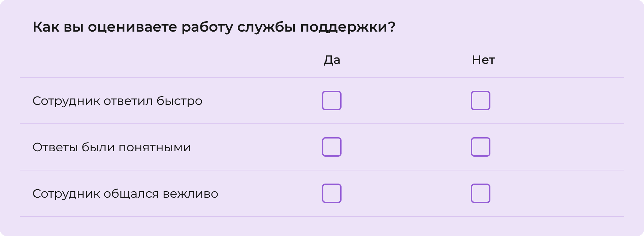Check "Нет" for "Сотрудник ответил быстро"
The height and width of the screenshot is (236, 644).
pos(480,100)
